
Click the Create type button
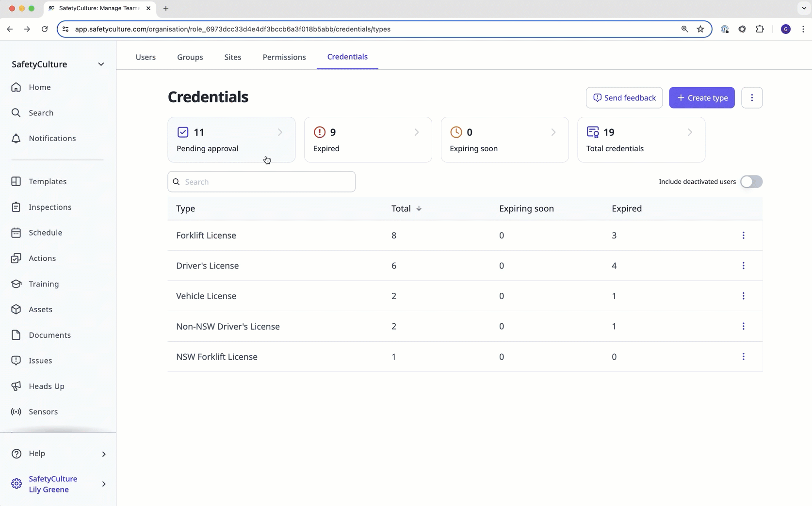[x=702, y=98]
